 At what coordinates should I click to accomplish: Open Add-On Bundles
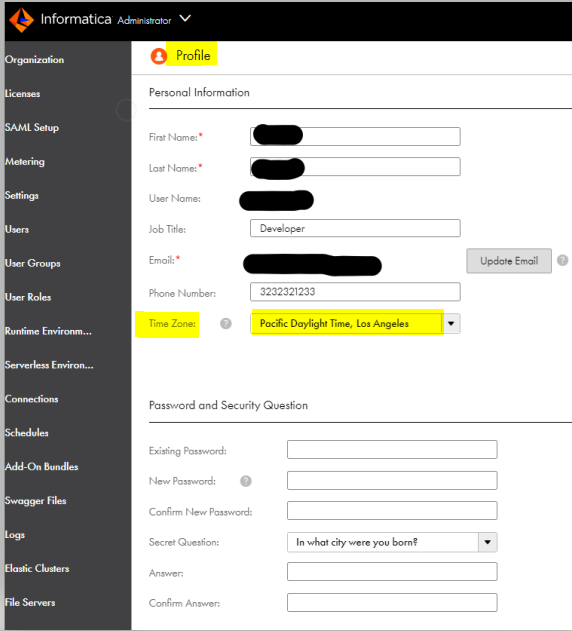click(x=41, y=467)
